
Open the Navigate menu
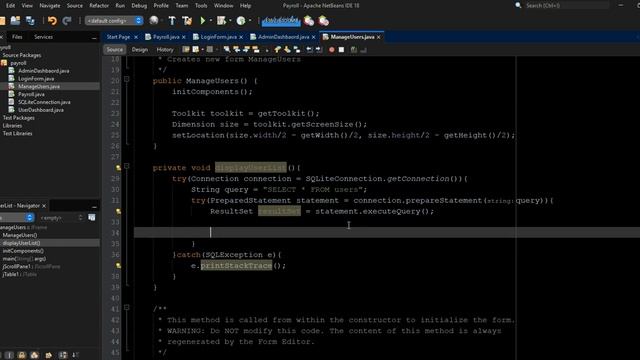coord(49,6)
